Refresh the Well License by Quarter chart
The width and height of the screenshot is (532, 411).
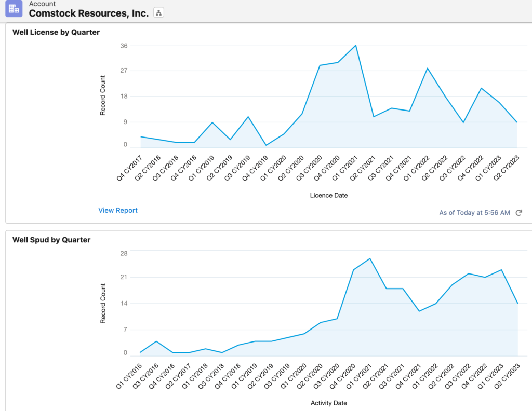tap(519, 213)
